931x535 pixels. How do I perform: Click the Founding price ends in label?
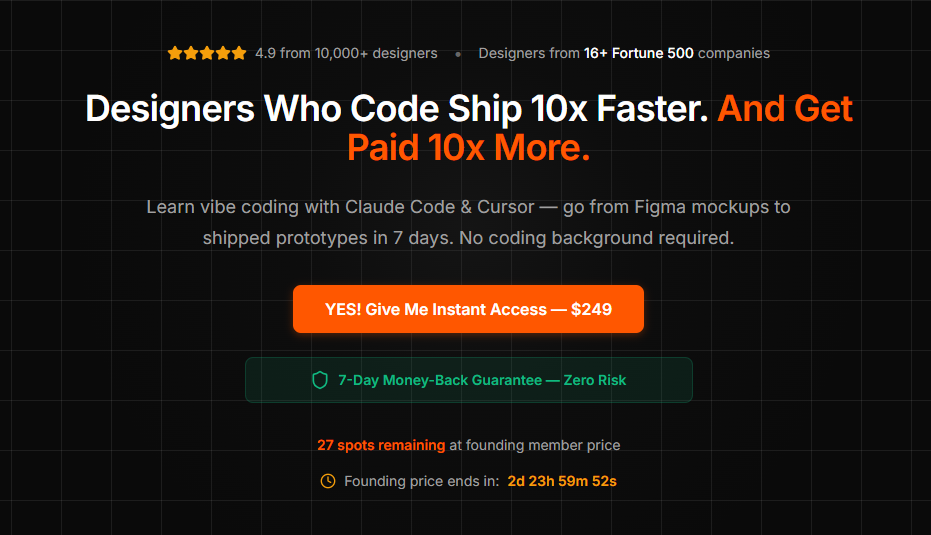tap(422, 481)
